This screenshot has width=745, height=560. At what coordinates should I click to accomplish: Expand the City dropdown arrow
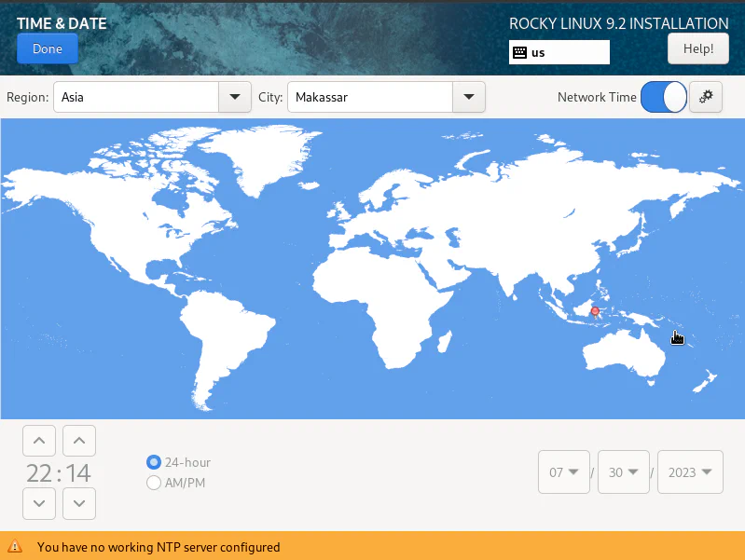coord(469,97)
